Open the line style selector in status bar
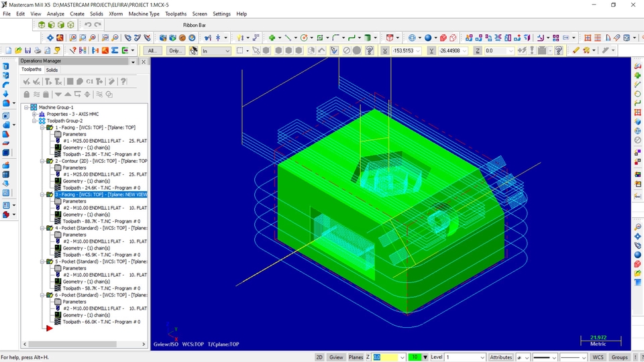Viewport: 644px width, 362px height. click(x=544, y=357)
